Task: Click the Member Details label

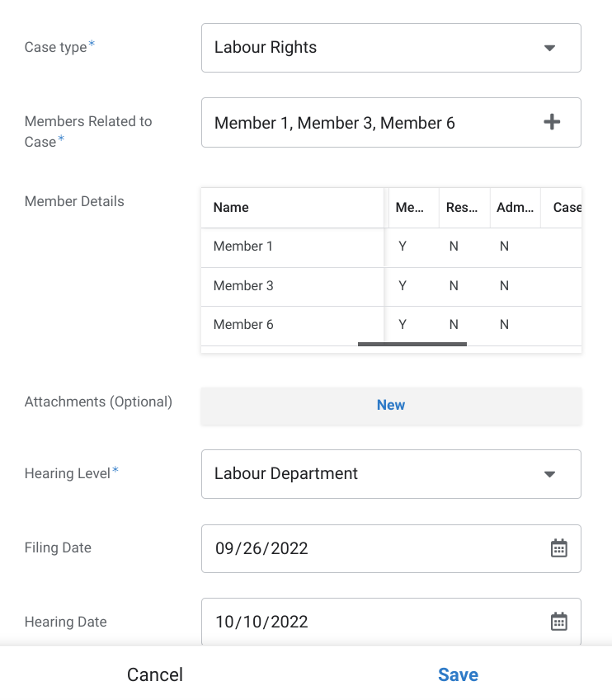Action: click(74, 201)
